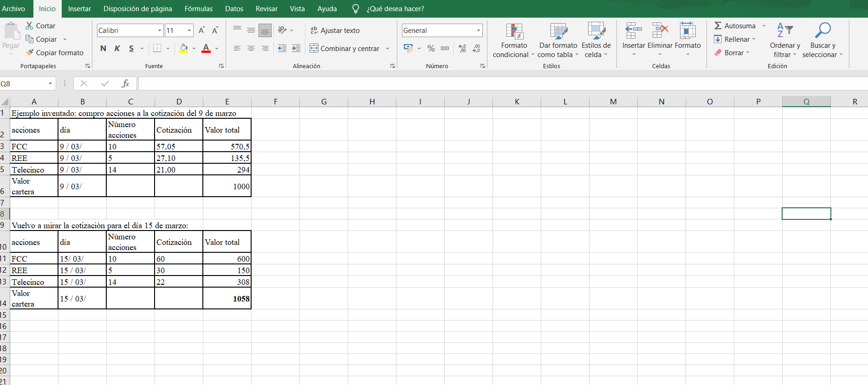The image size is (868, 385).
Task: Apply the percent style format
Action: (431, 48)
